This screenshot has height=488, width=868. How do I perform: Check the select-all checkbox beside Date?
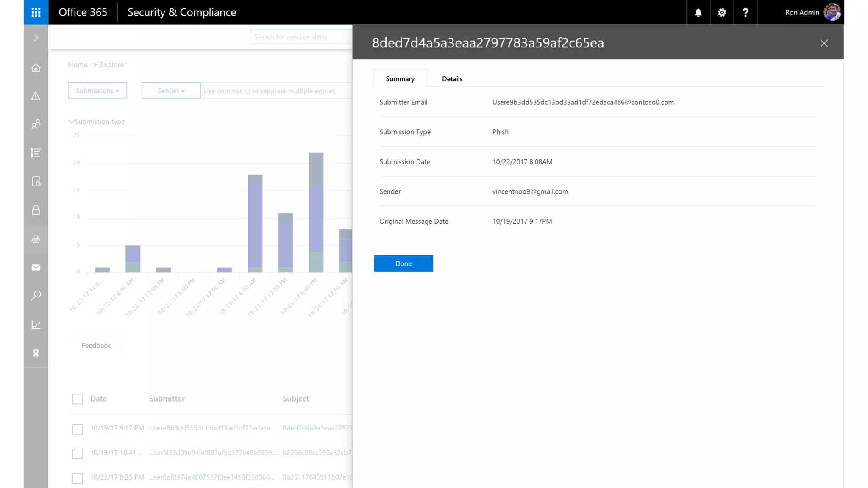[78, 399]
